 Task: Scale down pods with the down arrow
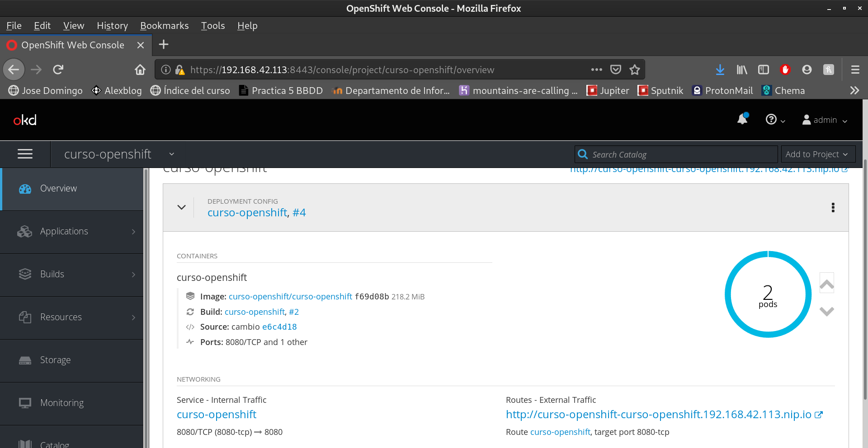[x=826, y=311]
